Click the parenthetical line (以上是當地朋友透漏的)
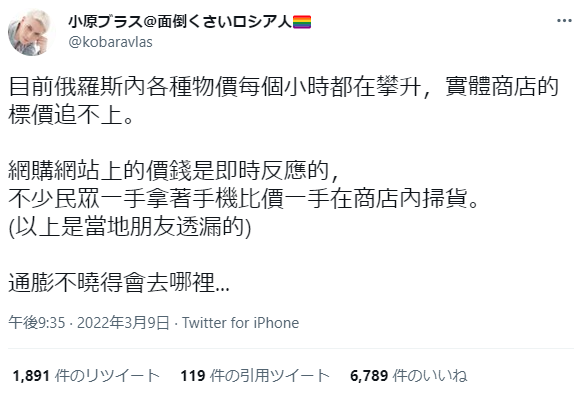Image resolution: width=585 pixels, height=395 pixels. click(130, 226)
